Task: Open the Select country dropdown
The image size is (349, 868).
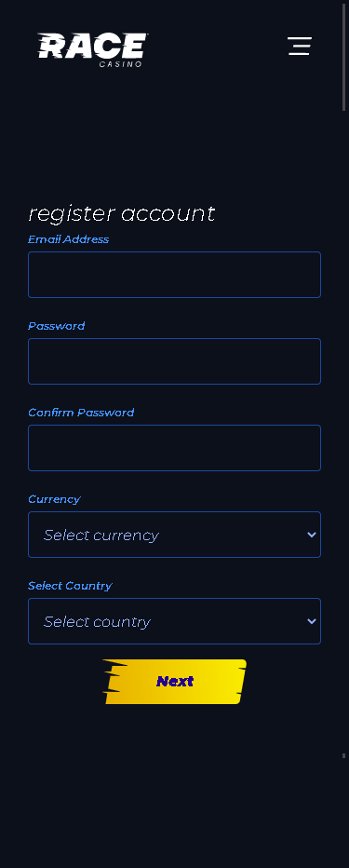Action: (x=174, y=621)
